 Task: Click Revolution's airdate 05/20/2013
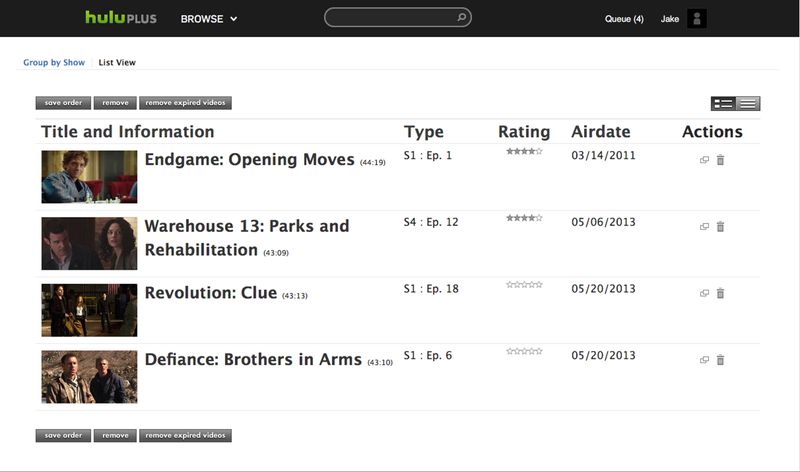[x=604, y=289]
